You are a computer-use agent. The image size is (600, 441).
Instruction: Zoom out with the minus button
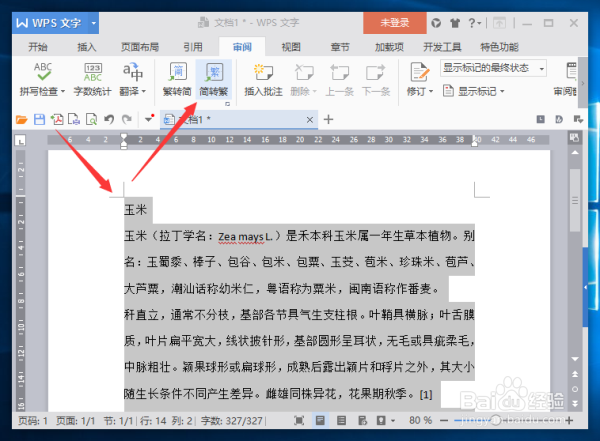tap(444, 421)
